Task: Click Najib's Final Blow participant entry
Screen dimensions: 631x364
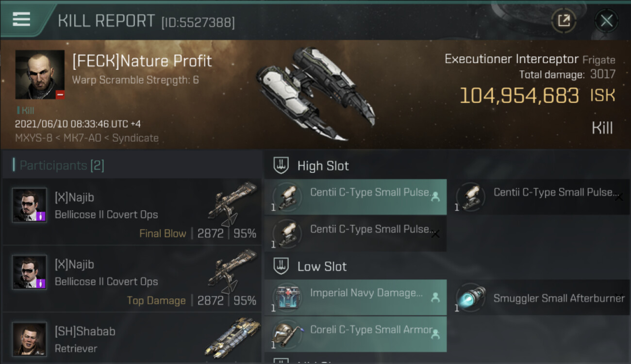Action: pyautogui.click(x=132, y=211)
